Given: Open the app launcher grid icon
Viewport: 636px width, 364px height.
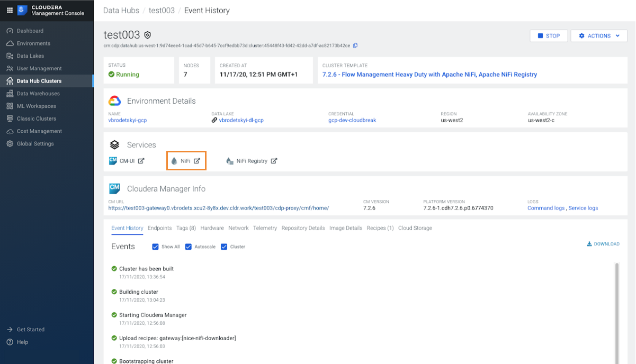Looking at the screenshot, I should click(9, 10).
